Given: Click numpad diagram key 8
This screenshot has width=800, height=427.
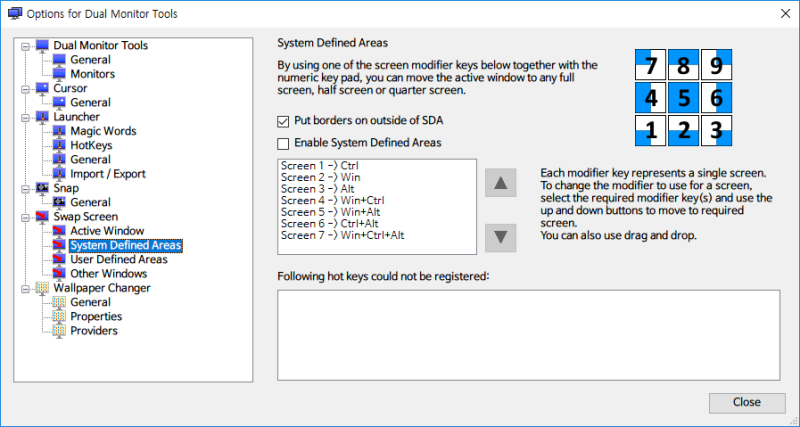Looking at the screenshot, I should 683,65.
